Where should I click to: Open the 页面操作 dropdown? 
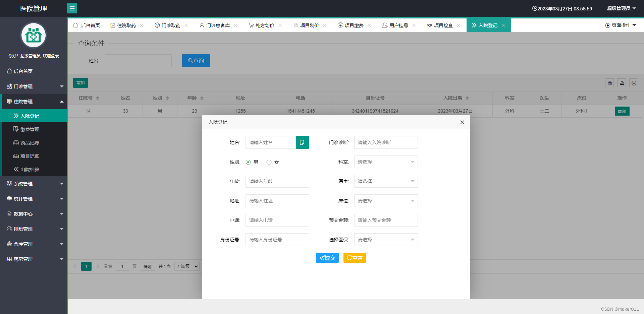pyautogui.click(x=621, y=25)
